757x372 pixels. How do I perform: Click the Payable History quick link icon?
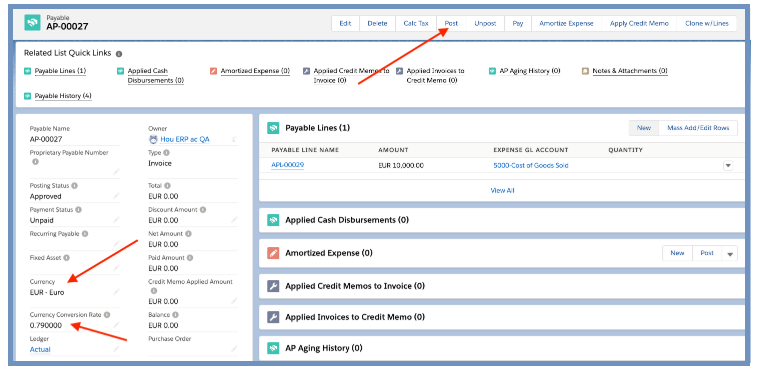click(x=28, y=96)
